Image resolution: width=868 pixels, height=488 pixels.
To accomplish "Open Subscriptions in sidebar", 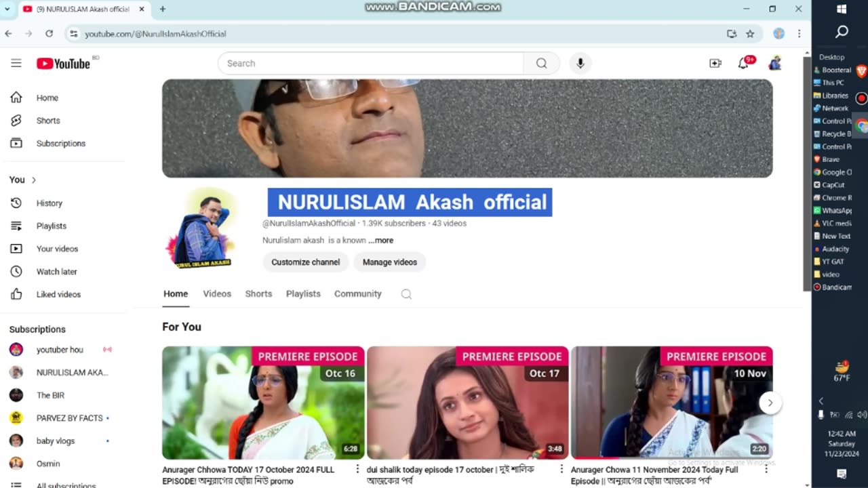I will tap(62, 144).
